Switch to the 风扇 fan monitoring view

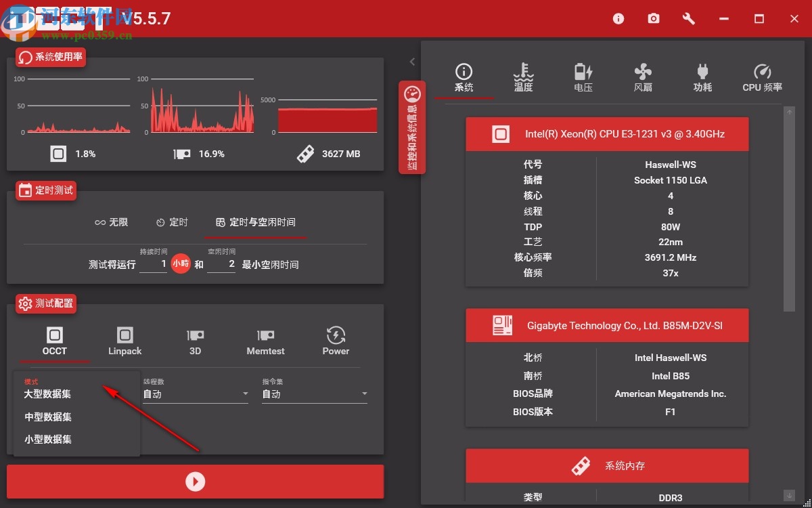pos(643,77)
